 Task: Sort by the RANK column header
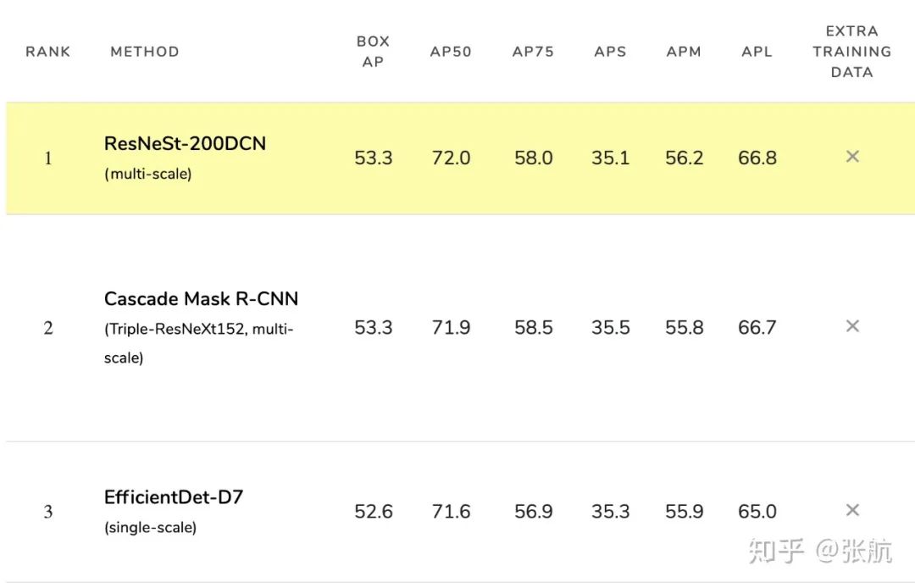coord(47,52)
